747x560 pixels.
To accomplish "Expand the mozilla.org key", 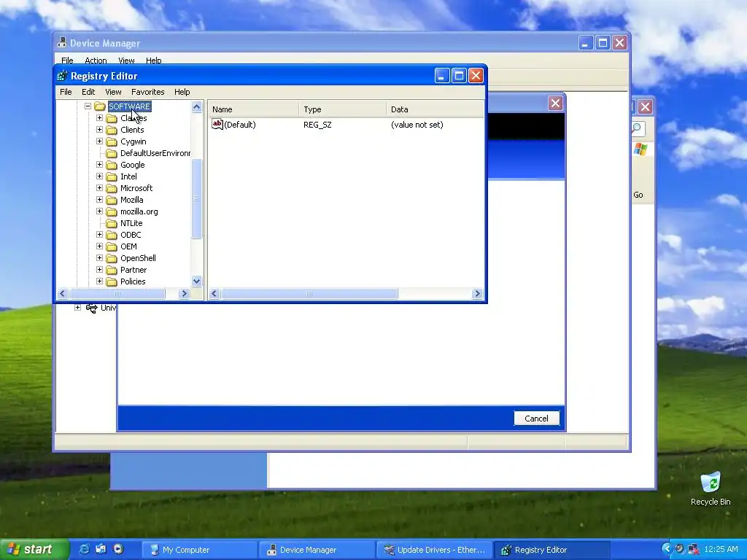I will 99,211.
